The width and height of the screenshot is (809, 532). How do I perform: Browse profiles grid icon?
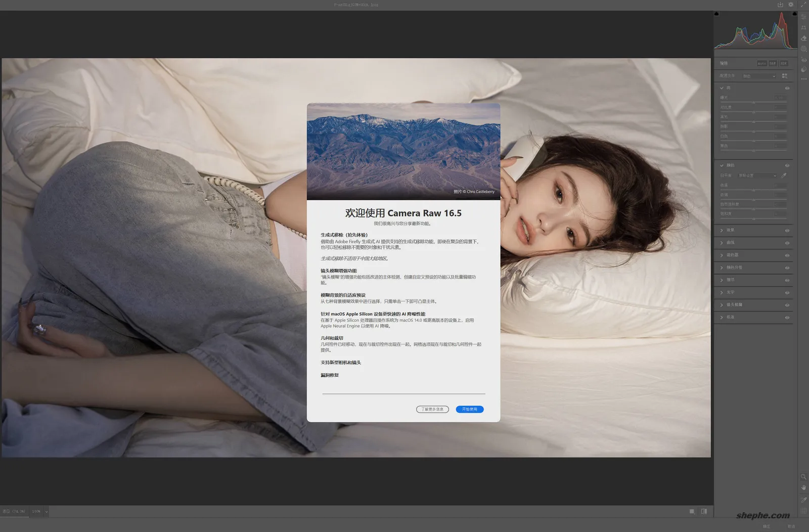[784, 76]
